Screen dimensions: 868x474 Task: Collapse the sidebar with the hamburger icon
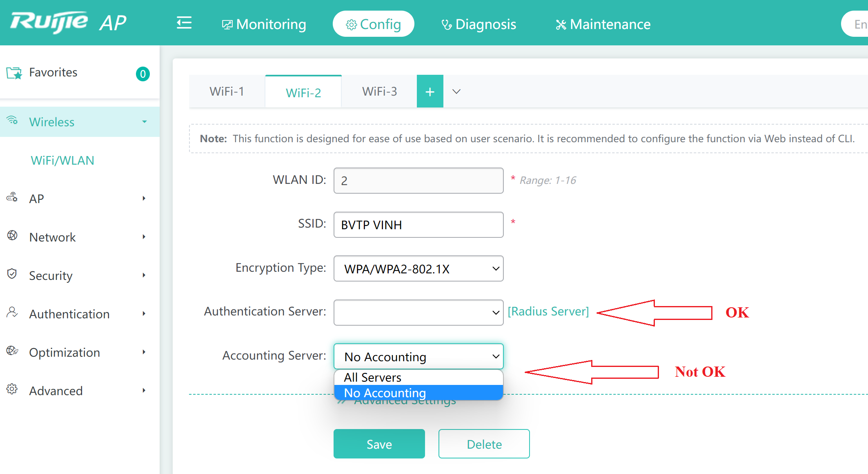(x=184, y=23)
